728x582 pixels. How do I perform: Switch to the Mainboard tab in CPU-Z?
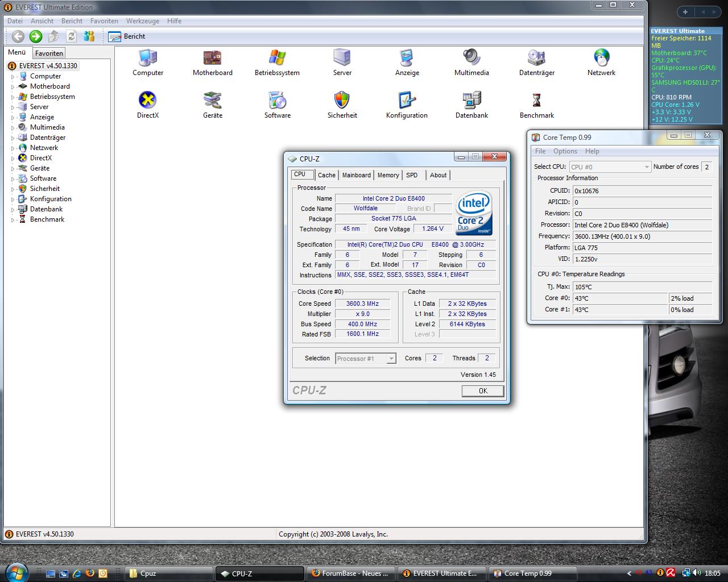(x=357, y=175)
